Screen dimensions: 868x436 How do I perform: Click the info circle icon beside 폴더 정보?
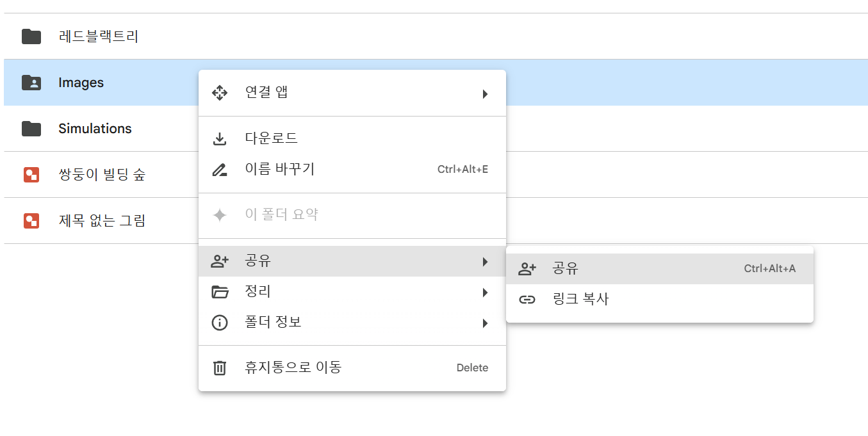pos(220,323)
